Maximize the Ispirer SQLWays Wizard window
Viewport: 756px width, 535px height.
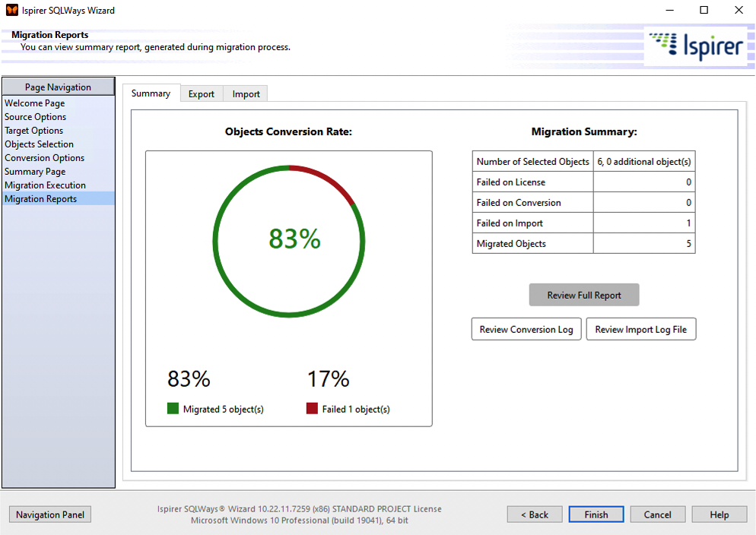704,10
